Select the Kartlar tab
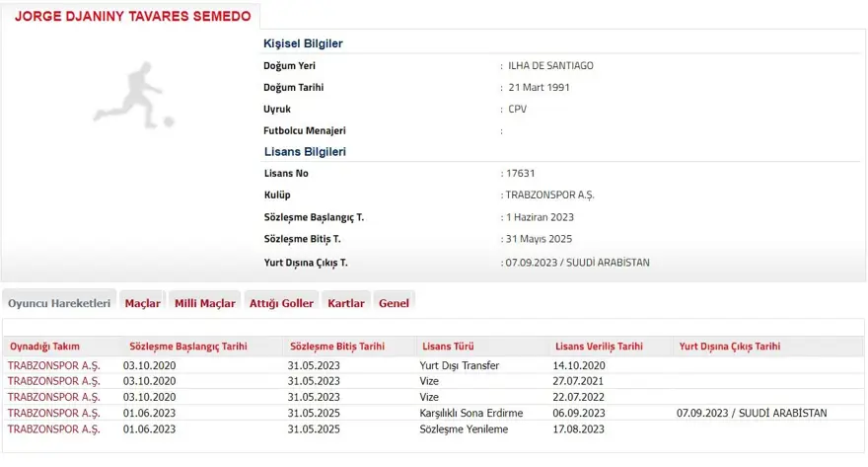This screenshot has width=868, height=467. pyautogui.click(x=346, y=303)
